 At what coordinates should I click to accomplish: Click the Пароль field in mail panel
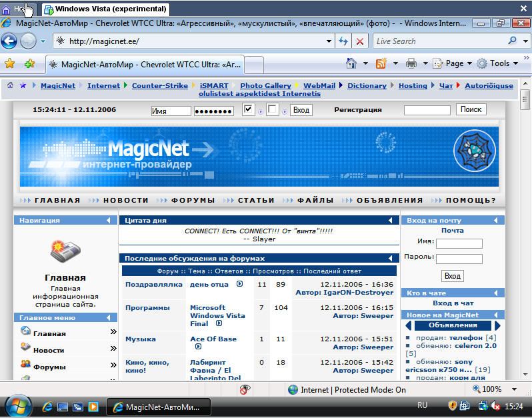click(459, 259)
